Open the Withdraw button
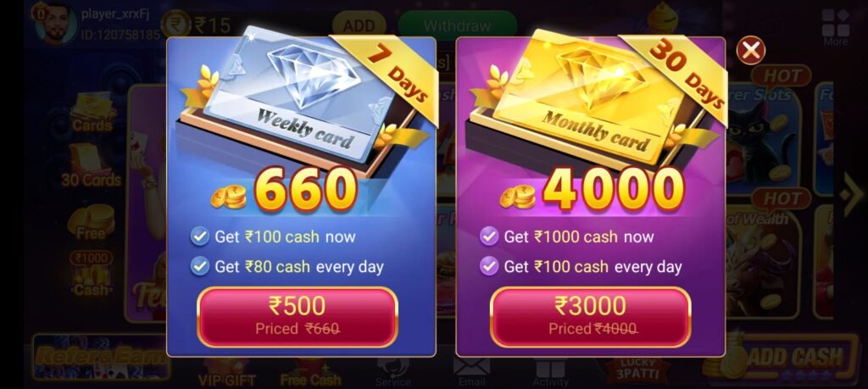868x389 pixels. click(x=457, y=25)
